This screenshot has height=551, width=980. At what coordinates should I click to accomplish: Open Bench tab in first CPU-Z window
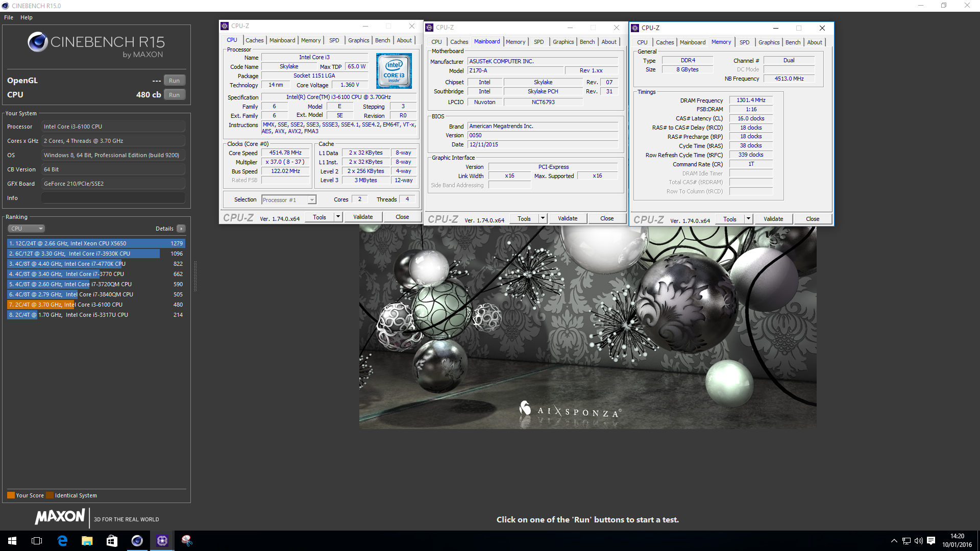pyautogui.click(x=382, y=40)
